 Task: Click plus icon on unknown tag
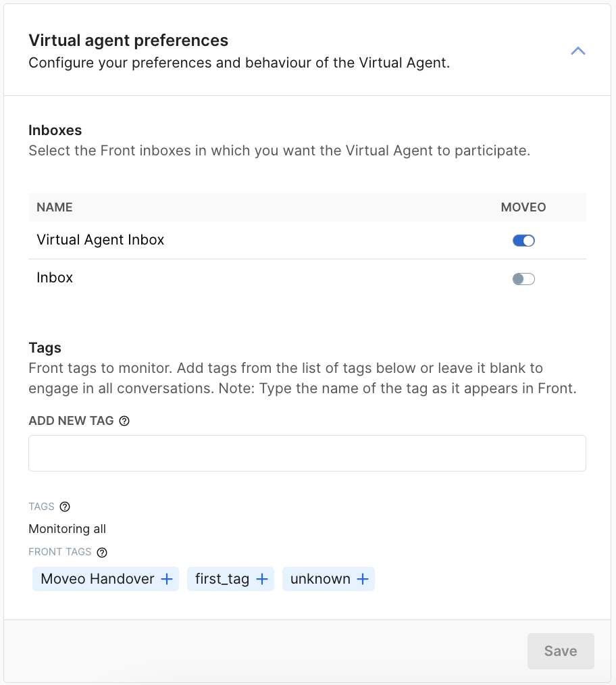363,580
